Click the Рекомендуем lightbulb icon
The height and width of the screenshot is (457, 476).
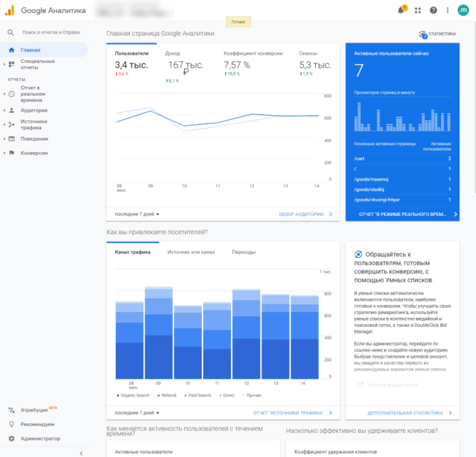12,424
